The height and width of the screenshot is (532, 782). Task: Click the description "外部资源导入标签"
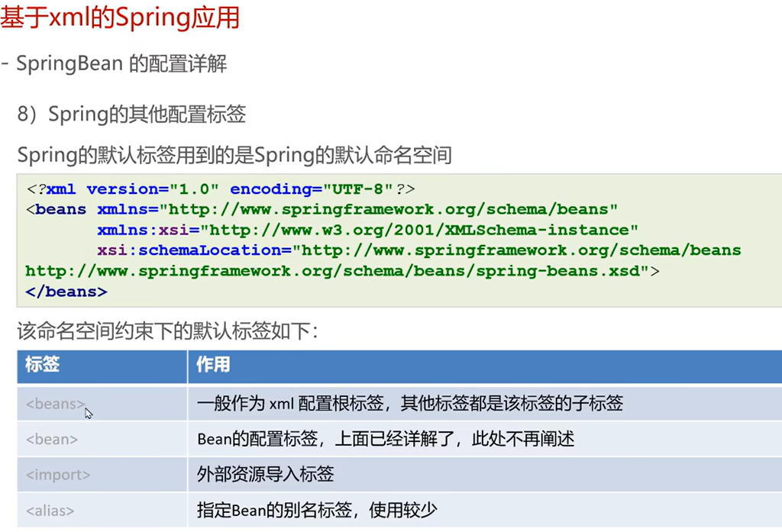266,475
